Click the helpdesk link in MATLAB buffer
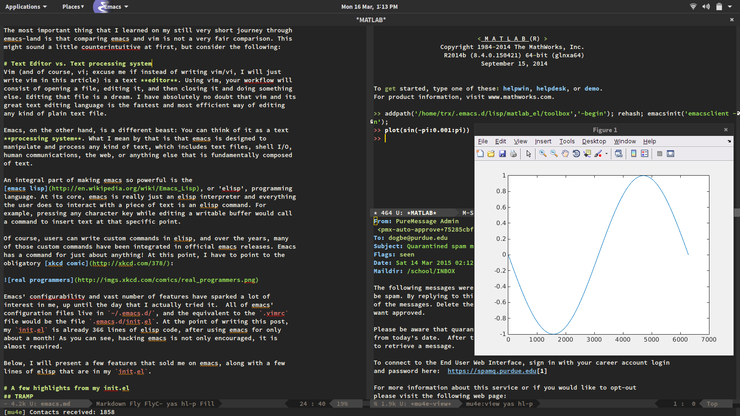740x416 pixels. coord(551,88)
